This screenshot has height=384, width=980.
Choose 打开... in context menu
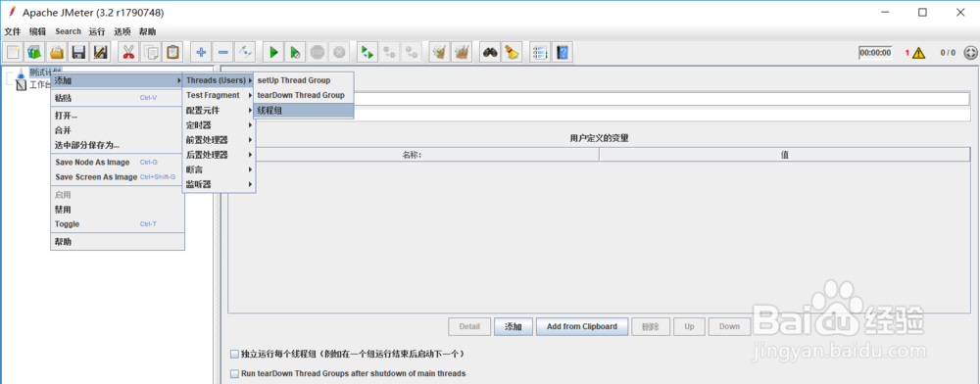click(117, 116)
